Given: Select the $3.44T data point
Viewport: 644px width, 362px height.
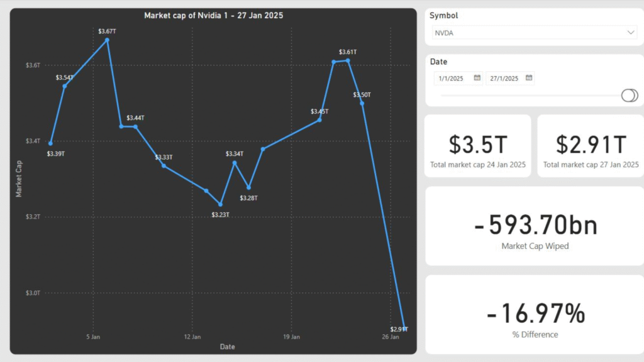Looking at the screenshot, I should [136, 127].
